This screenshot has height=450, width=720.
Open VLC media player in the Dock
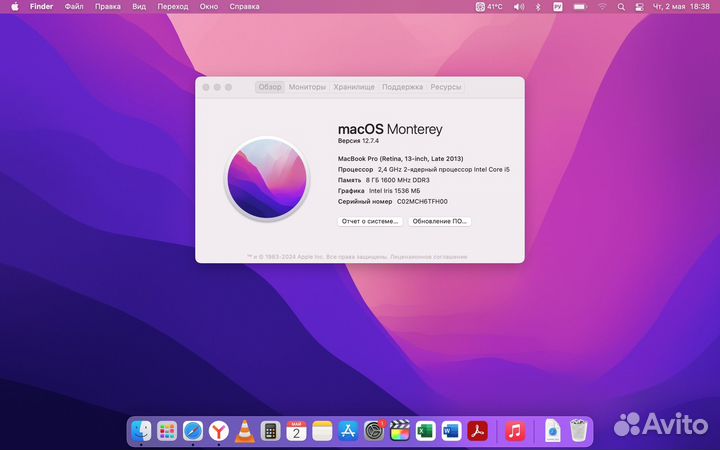245,431
